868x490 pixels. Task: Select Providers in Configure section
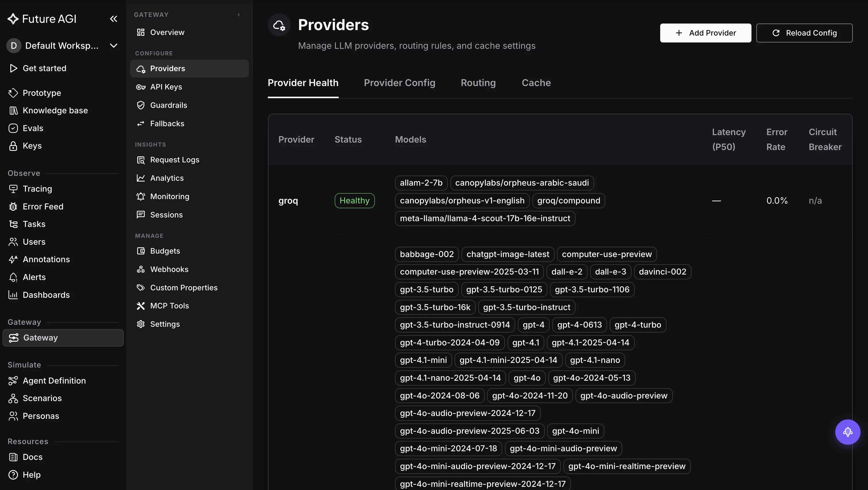pyautogui.click(x=189, y=69)
